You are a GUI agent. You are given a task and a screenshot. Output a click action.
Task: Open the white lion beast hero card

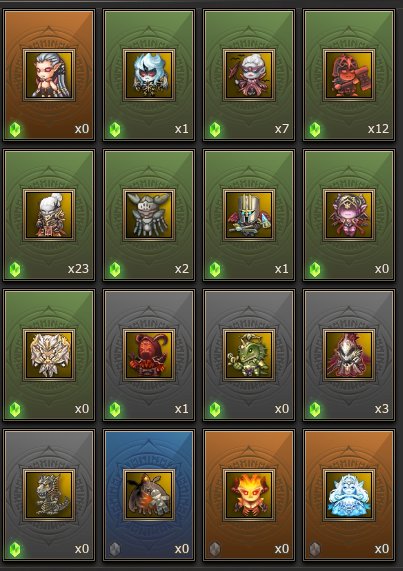[x=49, y=355]
